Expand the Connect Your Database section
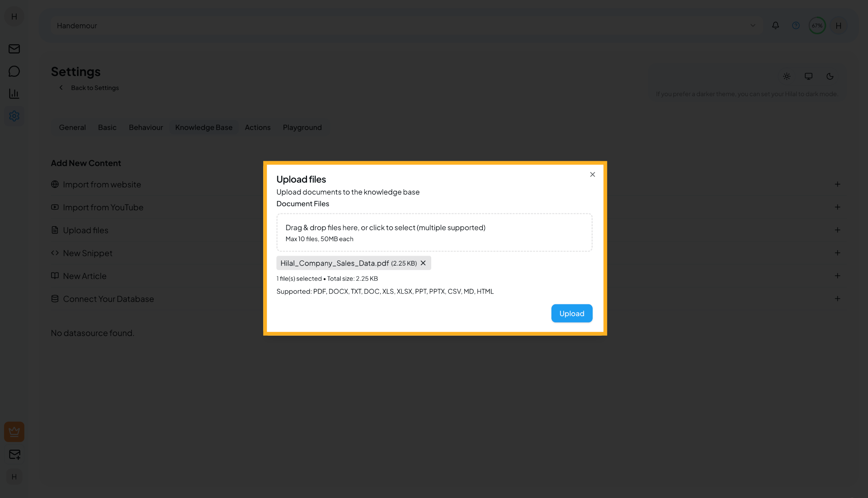 click(837, 299)
